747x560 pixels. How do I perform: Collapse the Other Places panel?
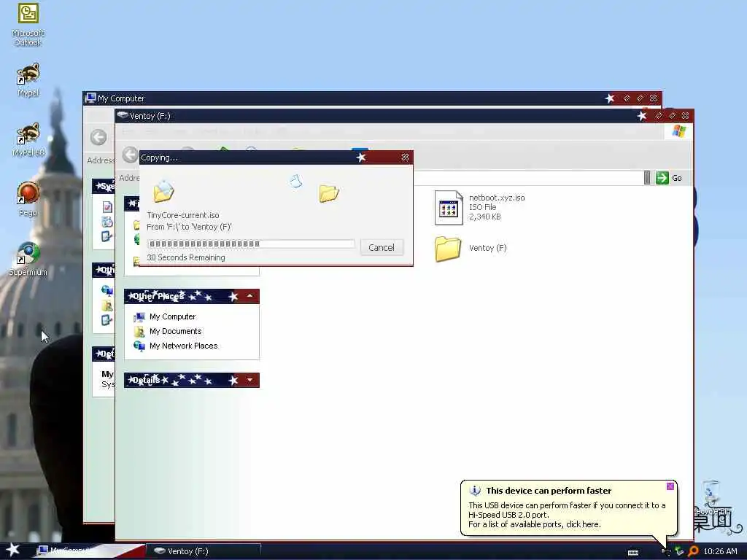249,296
